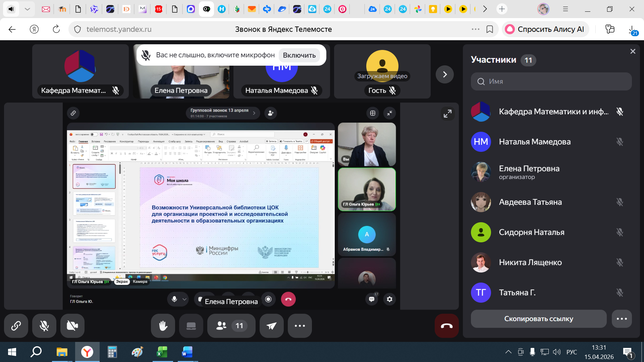The width and height of the screenshot is (644, 362).
Task: Show more tabs with the right arrow
Action: 485,9
